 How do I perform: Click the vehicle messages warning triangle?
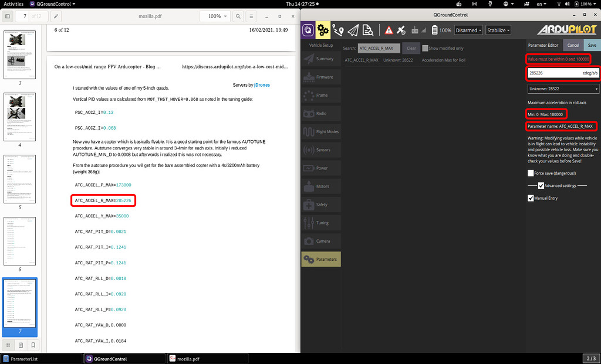tap(389, 30)
